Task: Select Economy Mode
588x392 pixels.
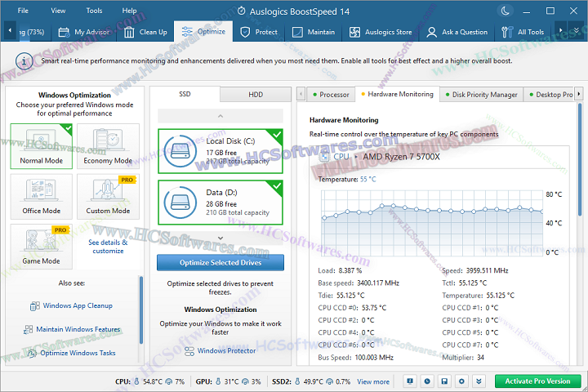Action: point(108,146)
